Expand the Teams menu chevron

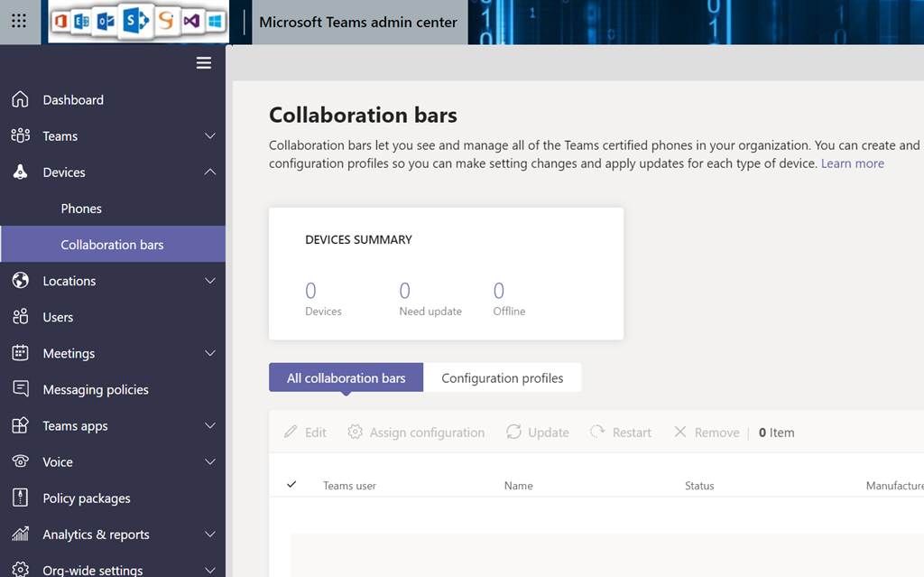(x=209, y=136)
